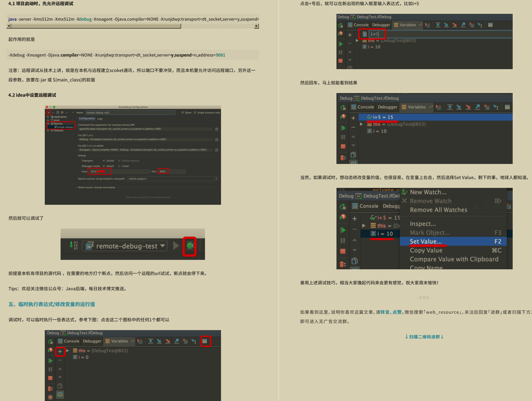Click the remote debug bug/insect icon button

191,244
